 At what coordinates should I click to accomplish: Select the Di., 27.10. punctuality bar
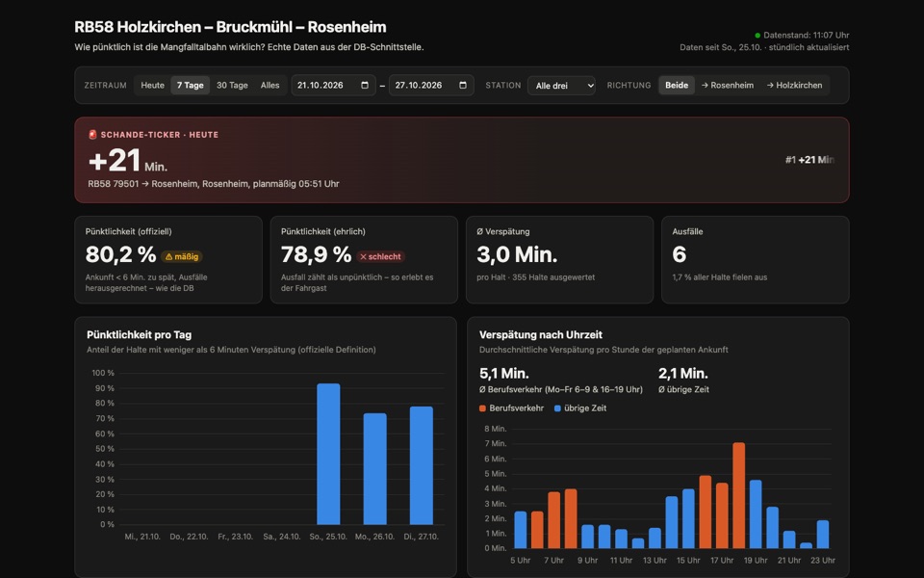(x=422, y=465)
